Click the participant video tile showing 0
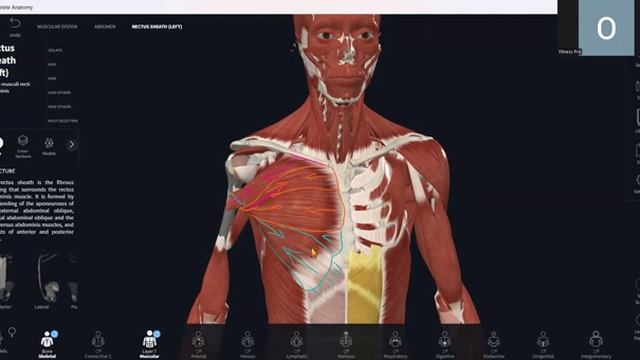Viewport: 640px width, 360px height. tap(606, 28)
